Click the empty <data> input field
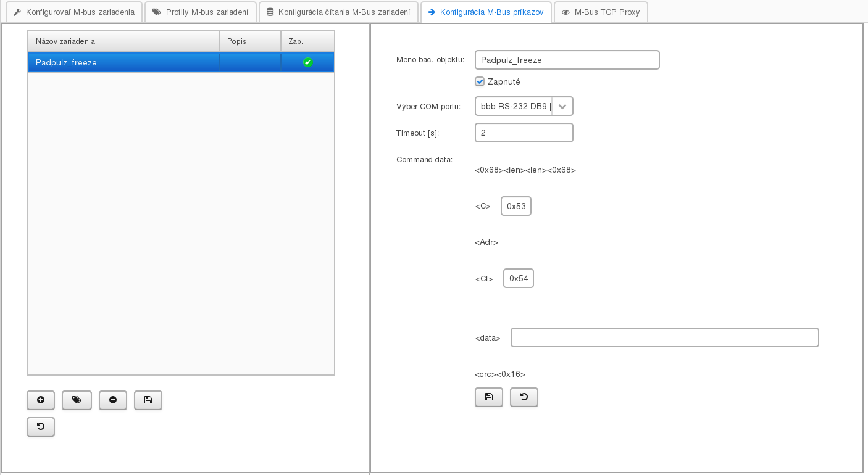The image size is (868, 475). (x=664, y=337)
